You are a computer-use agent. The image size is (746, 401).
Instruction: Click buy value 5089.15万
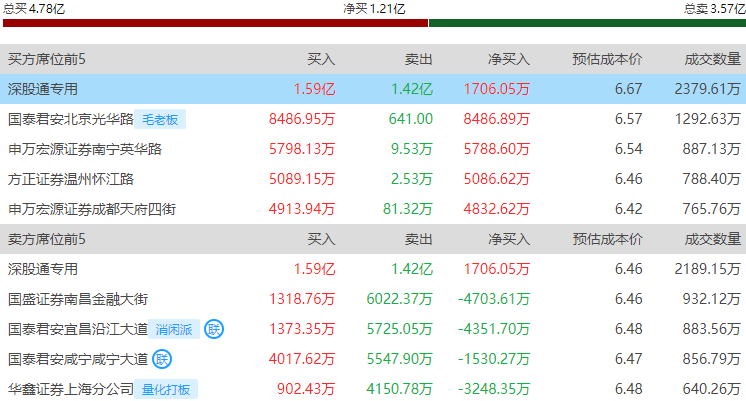(302, 179)
